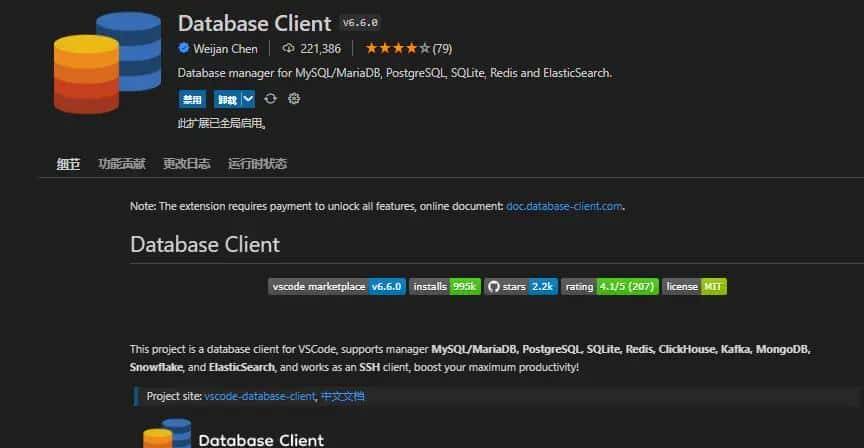Click the auto-update sync icon
The image size is (864, 448).
tap(271, 99)
